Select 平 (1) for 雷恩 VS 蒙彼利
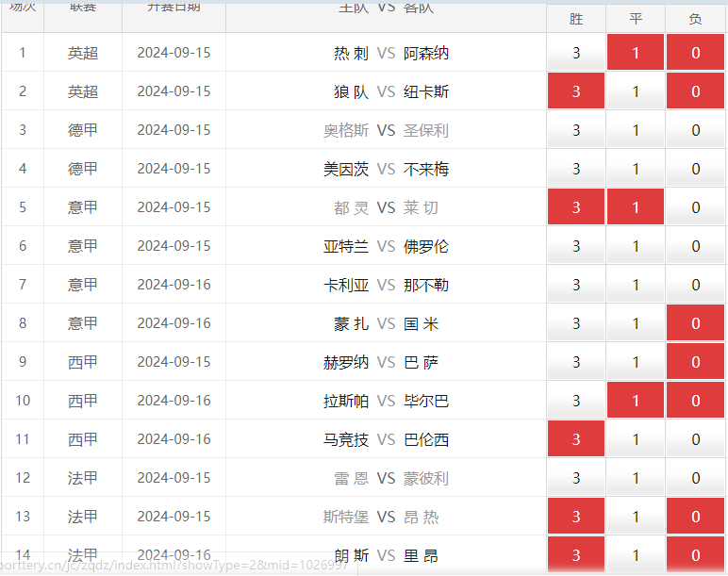The height and width of the screenshot is (576, 728). [636, 478]
